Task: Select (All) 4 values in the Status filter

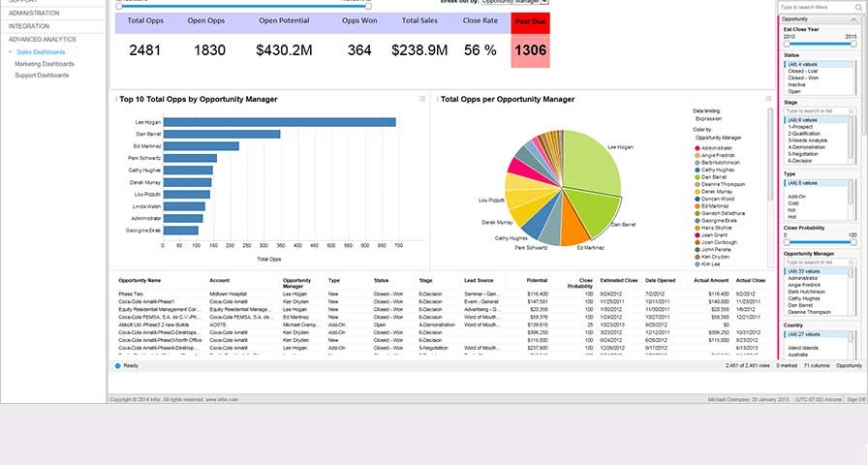Action: [819, 64]
